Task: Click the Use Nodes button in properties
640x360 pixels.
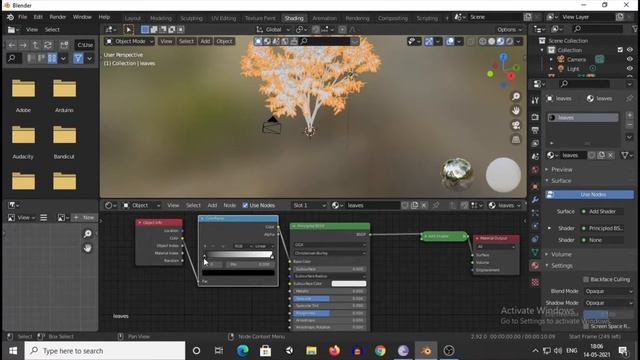Action: tap(589, 195)
